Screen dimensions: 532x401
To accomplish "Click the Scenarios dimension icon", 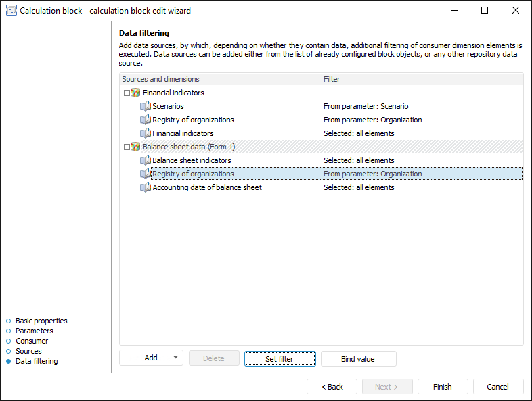I will pyautogui.click(x=146, y=106).
